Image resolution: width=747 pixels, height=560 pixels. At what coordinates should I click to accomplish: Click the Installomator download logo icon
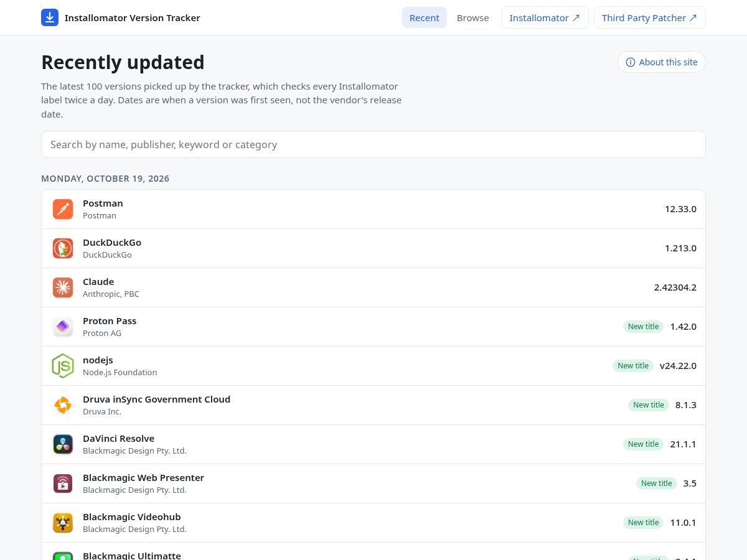click(x=50, y=17)
